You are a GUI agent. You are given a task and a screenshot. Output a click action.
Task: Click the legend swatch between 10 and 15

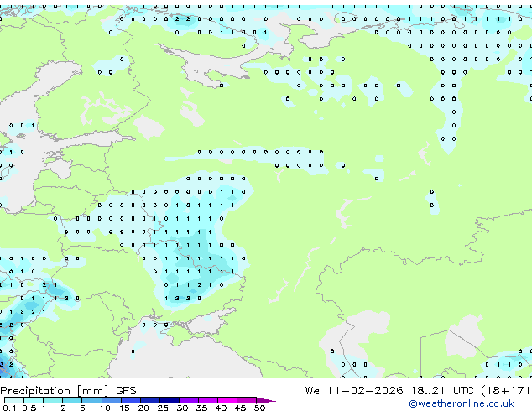pyautogui.click(x=112, y=400)
